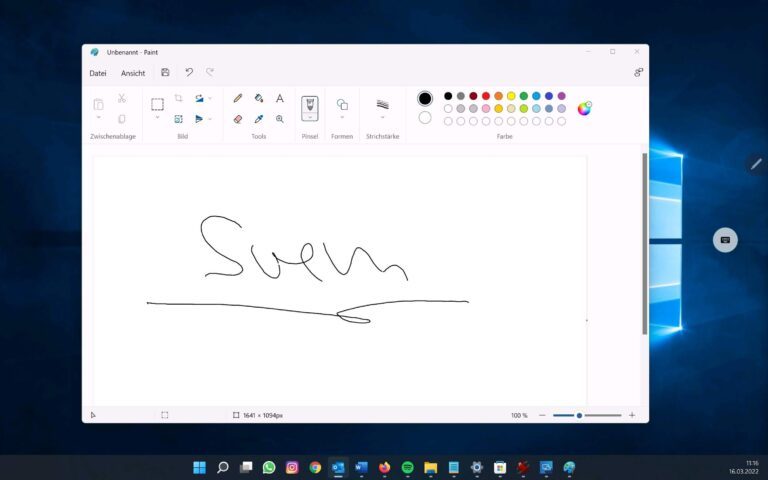The height and width of the screenshot is (480, 768).
Task: Click the zoom slider handle
Action: pos(579,415)
